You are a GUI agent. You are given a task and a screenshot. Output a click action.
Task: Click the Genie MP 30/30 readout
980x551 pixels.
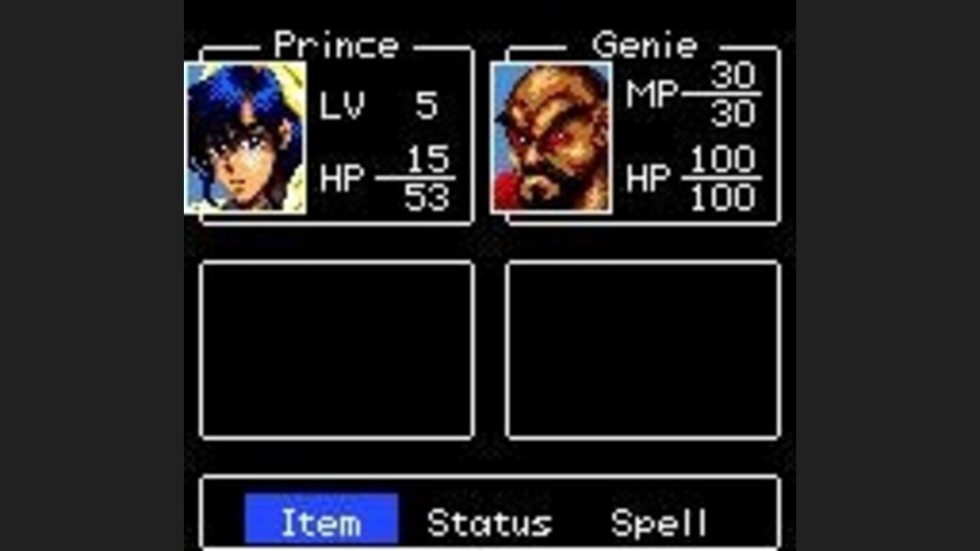point(694,95)
